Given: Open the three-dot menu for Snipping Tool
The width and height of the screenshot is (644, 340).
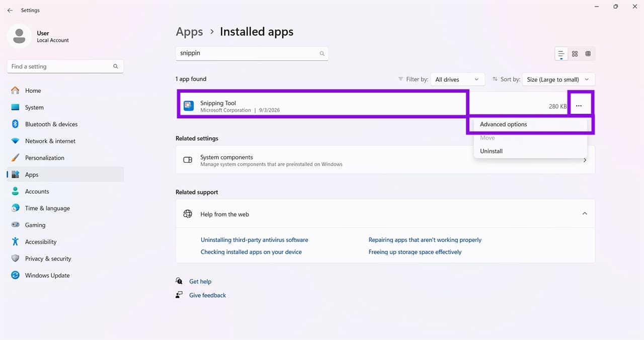Looking at the screenshot, I should [579, 106].
